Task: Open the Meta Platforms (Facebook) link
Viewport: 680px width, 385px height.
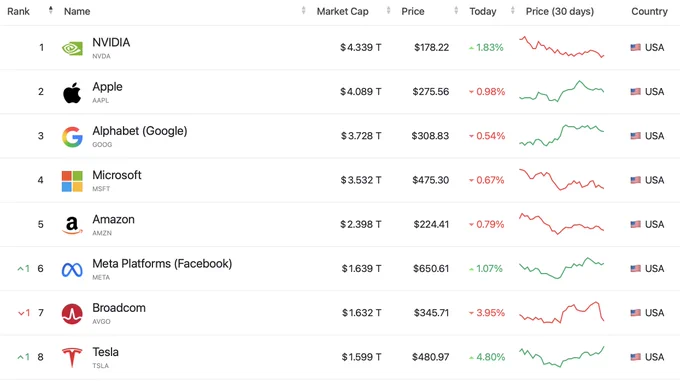Action: click(162, 264)
